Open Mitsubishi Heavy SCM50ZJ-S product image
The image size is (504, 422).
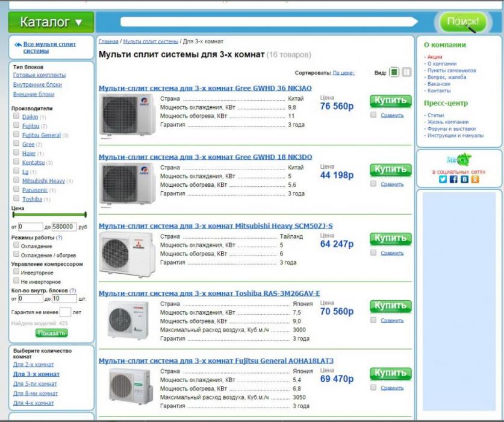(x=127, y=254)
